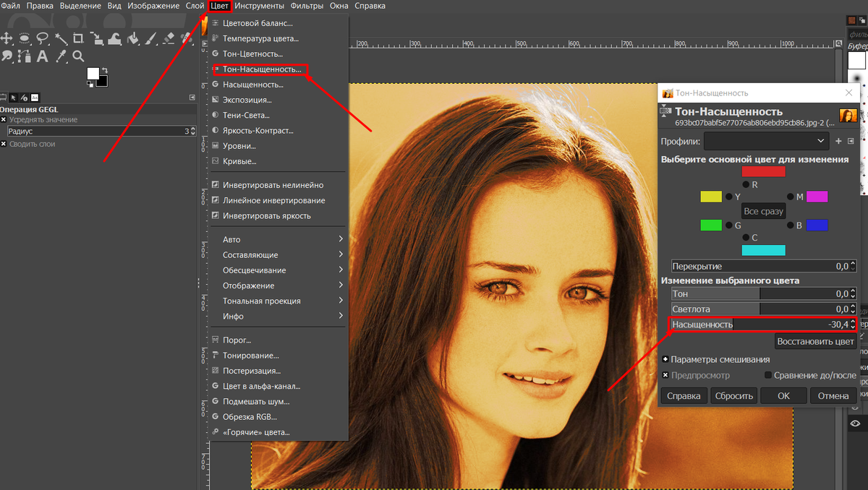Select the Bucket Fill tool

tap(133, 38)
